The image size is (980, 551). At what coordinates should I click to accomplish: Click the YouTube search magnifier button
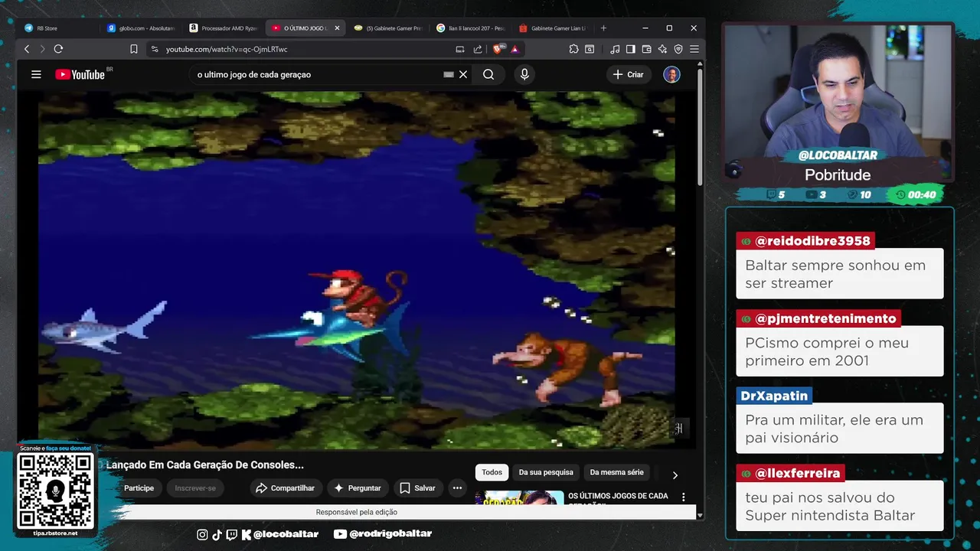(x=488, y=74)
